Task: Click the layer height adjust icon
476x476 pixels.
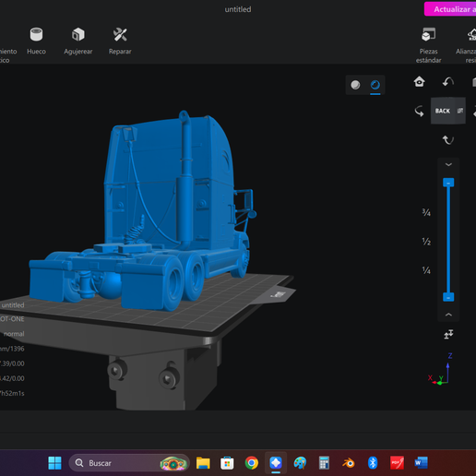Action: (x=448, y=334)
